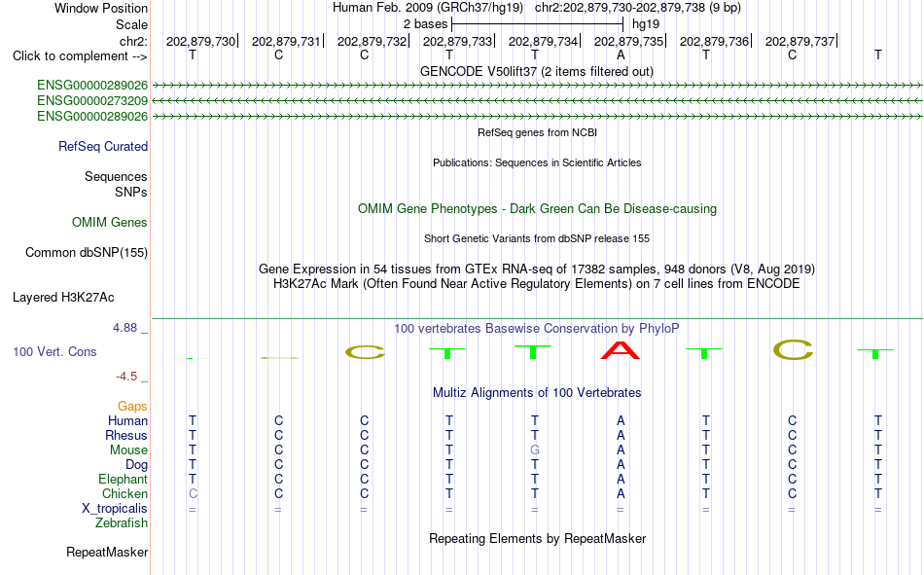Click position label 202,879,730

point(200,41)
